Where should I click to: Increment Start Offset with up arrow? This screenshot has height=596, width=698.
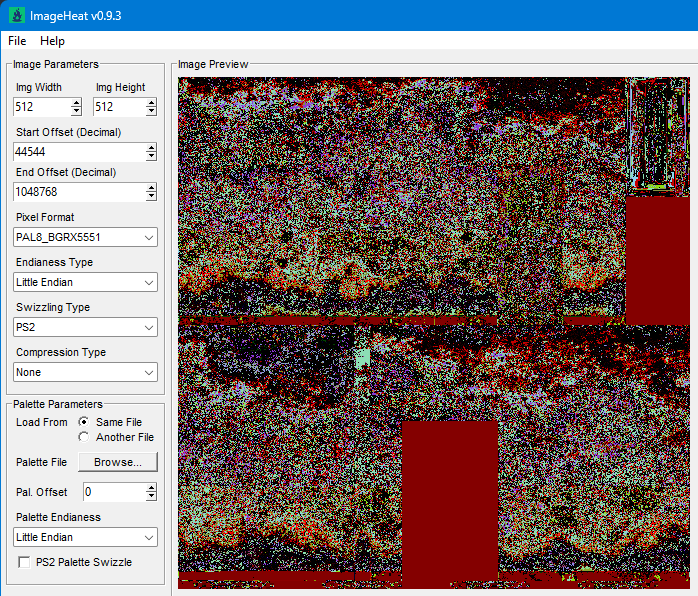[x=151, y=148]
